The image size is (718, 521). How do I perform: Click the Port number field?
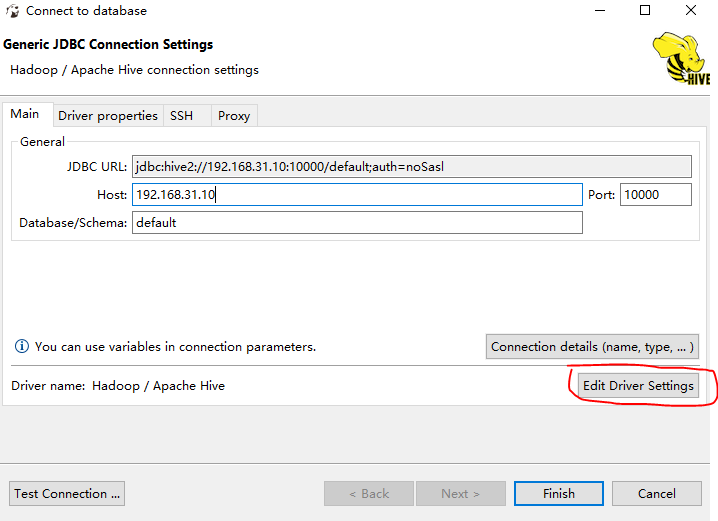click(655, 195)
